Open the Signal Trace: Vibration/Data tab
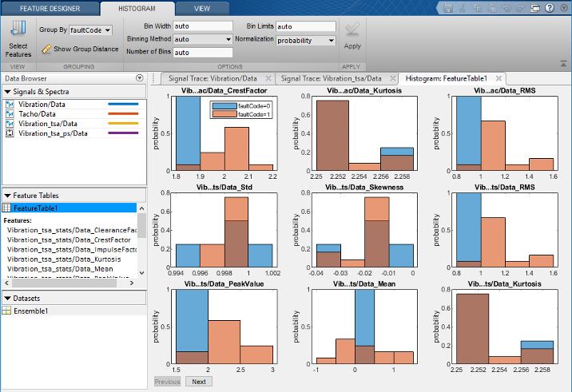The image size is (572, 392). click(x=216, y=78)
